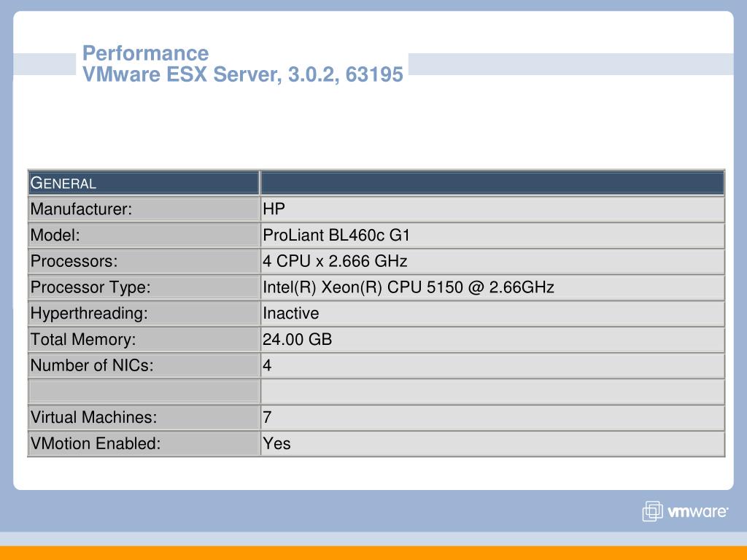
Task: Click the 'ProLiant BL460c G1' value
Action: 336,236
